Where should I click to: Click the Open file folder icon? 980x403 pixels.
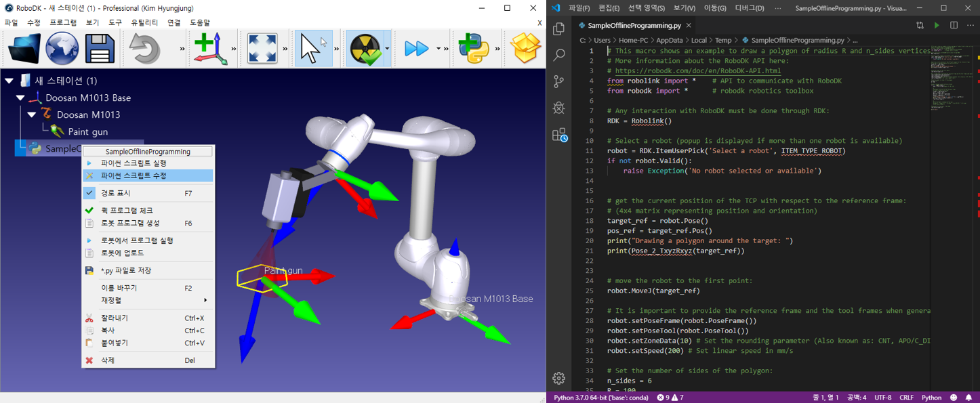(x=24, y=49)
